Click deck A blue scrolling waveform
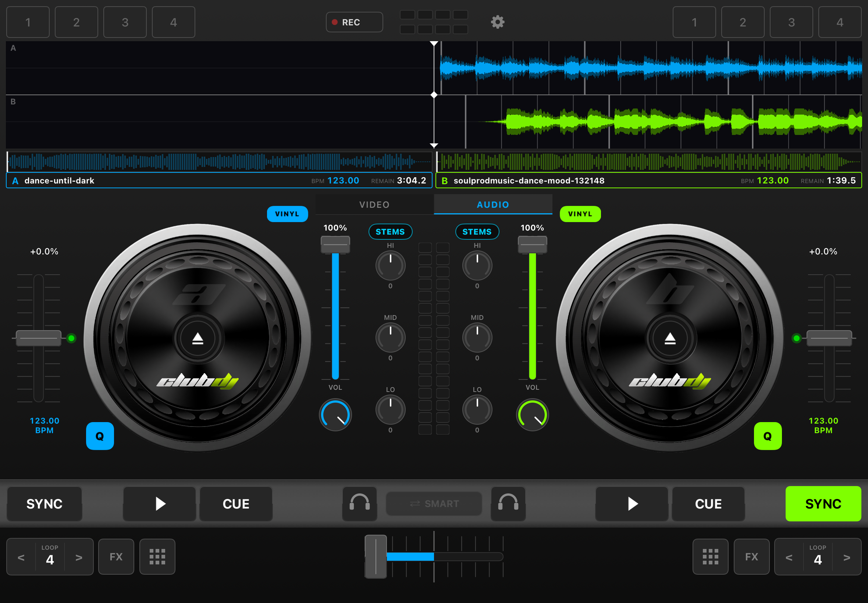This screenshot has width=868, height=603. pyautogui.click(x=650, y=68)
